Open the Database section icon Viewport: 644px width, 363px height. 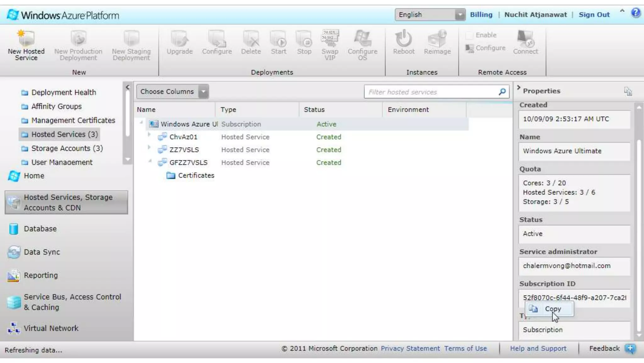point(14,229)
